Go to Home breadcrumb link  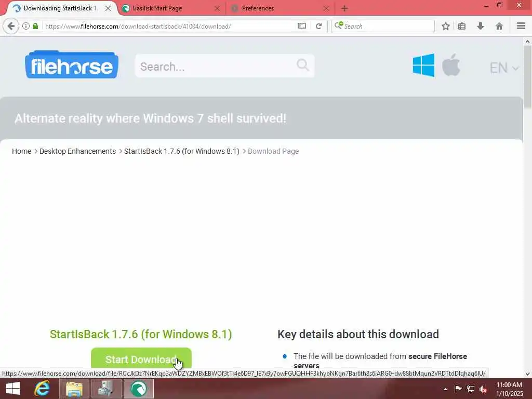[x=21, y=151]
